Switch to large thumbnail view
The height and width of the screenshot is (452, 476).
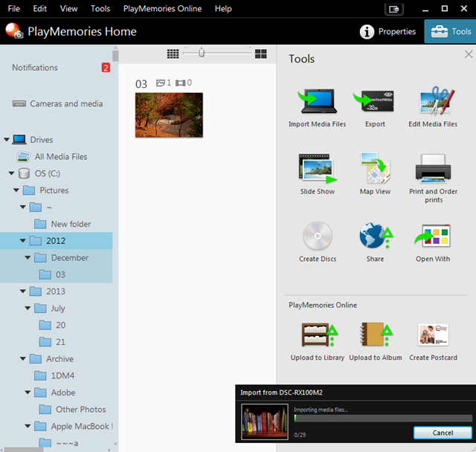click(261, 54)
